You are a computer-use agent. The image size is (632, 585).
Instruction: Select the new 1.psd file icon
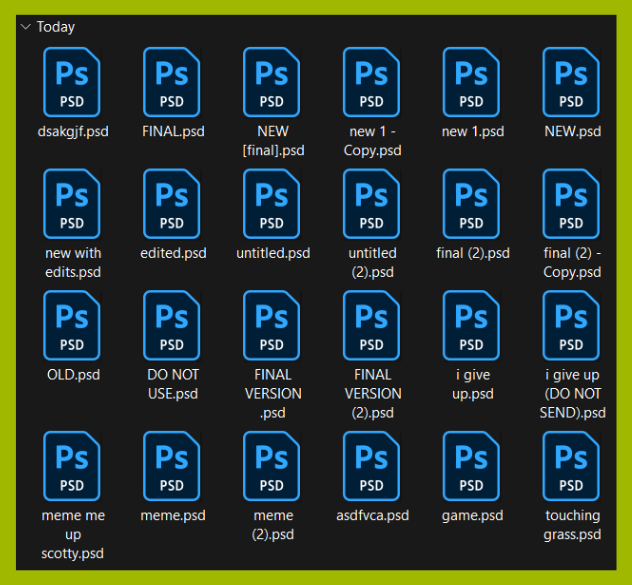click(x=472, y=82)
